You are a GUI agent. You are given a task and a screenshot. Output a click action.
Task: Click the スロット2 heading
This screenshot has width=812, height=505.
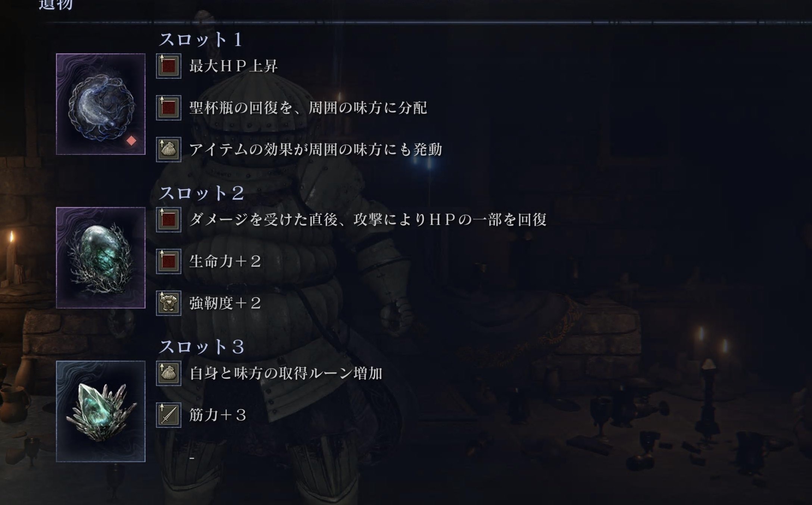point(202,193)
